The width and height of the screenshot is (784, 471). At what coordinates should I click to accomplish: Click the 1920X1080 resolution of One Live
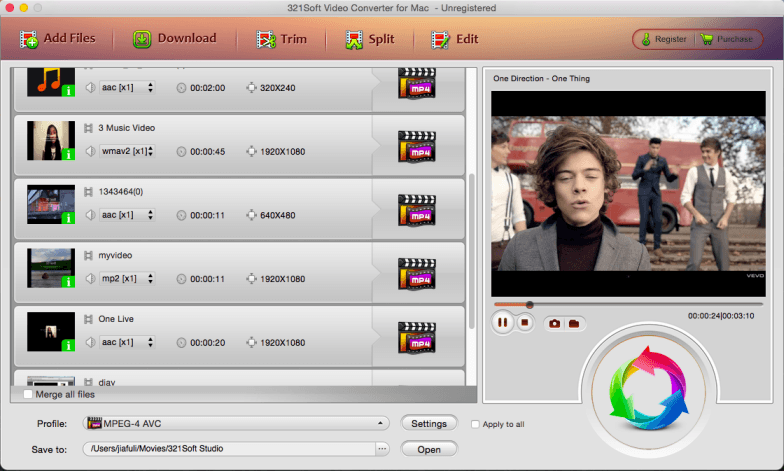282,342
